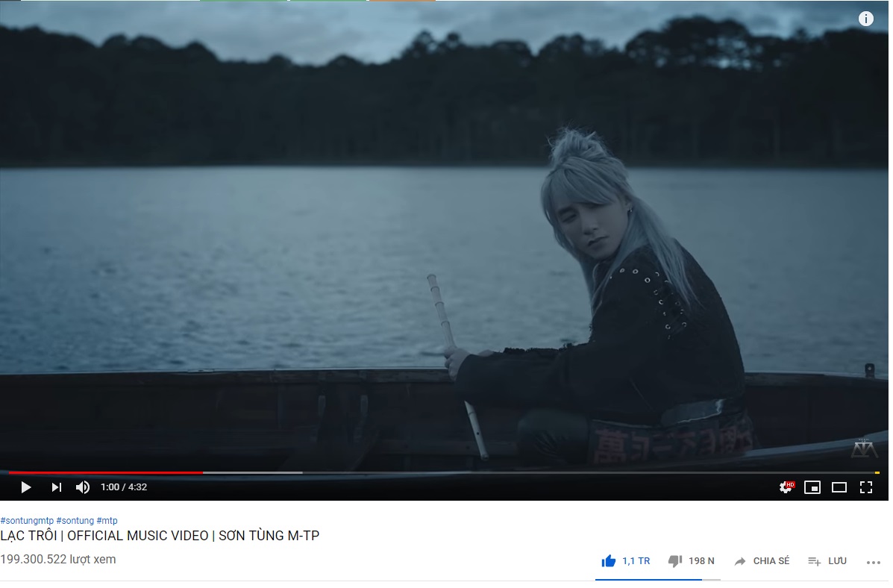893x588 pixels.
Task: Enter fullscreen mode
Action: point(865,487)
